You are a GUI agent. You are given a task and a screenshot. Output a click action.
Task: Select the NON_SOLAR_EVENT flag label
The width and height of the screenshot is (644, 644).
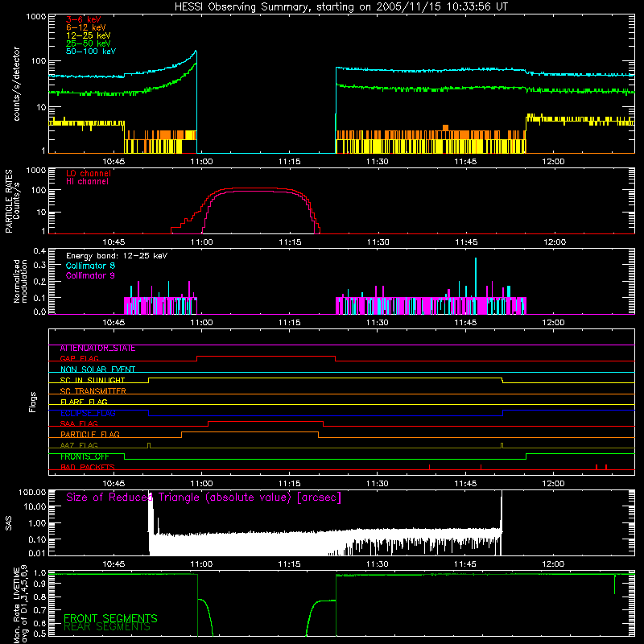(x=97, y=369)
